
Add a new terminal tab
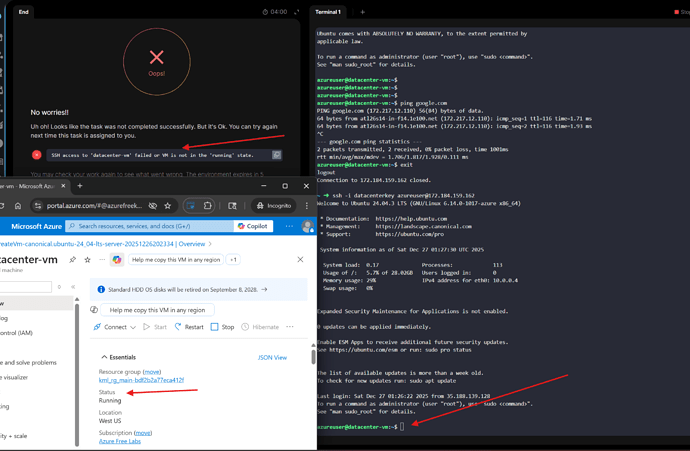(362, 12)
